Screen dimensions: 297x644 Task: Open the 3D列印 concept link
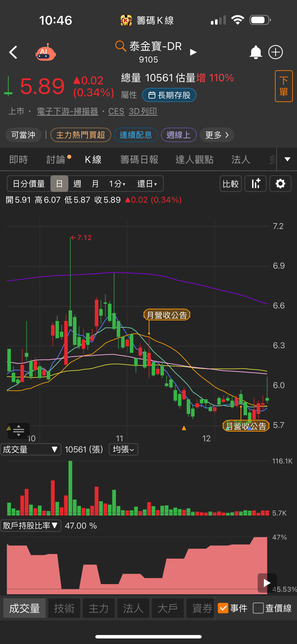click(143, 111)
